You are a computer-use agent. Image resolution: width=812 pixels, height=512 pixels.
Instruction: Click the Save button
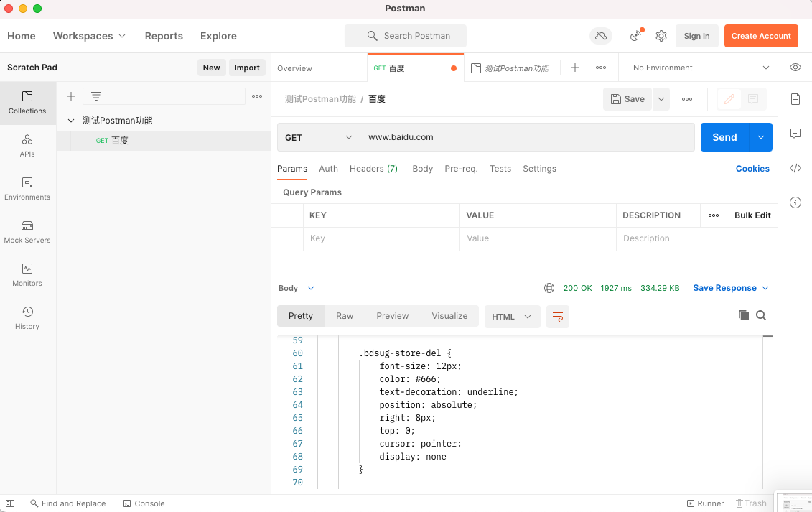[627, 99]
